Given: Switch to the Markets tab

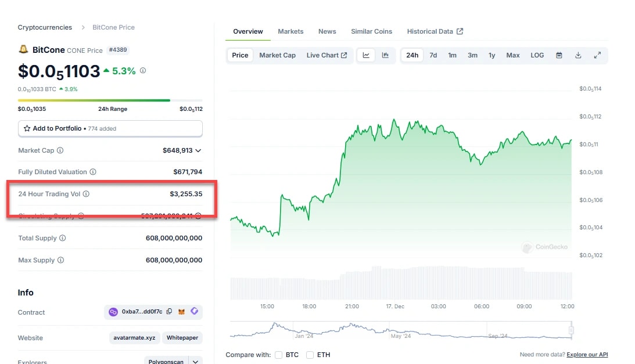Looking at the screenshot, I should tap(290, 31).
